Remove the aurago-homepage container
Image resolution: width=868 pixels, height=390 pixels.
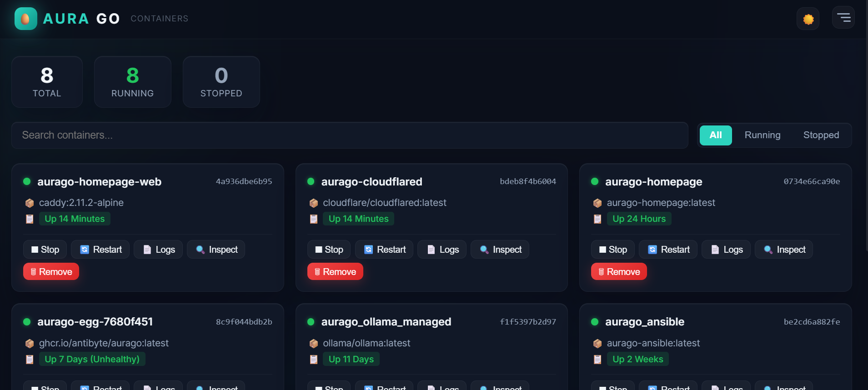619,271
